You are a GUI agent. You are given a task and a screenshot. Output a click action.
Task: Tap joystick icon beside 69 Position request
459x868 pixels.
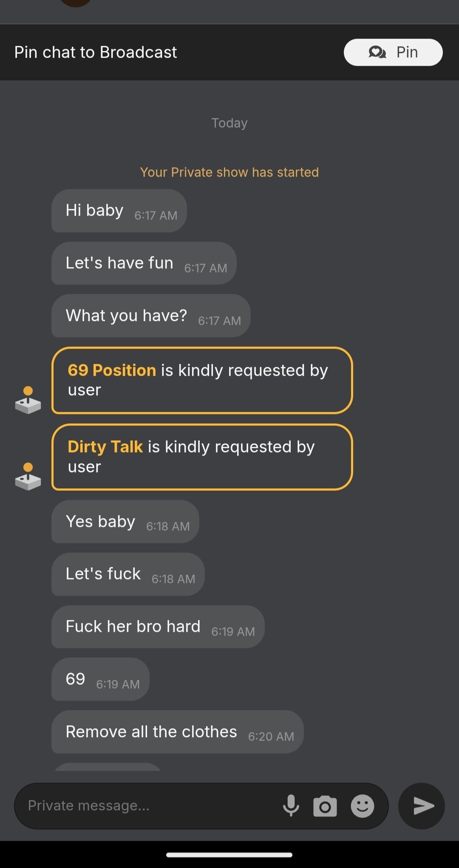[x=28, y=400]
